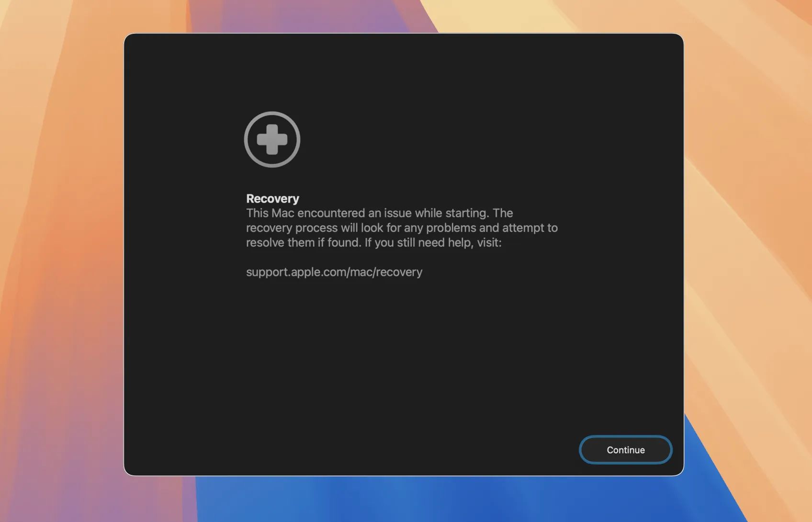Open the support.apple.com/mac/recovery link
The height and width of the screenshot is (522, 812).
coord(334,272)
